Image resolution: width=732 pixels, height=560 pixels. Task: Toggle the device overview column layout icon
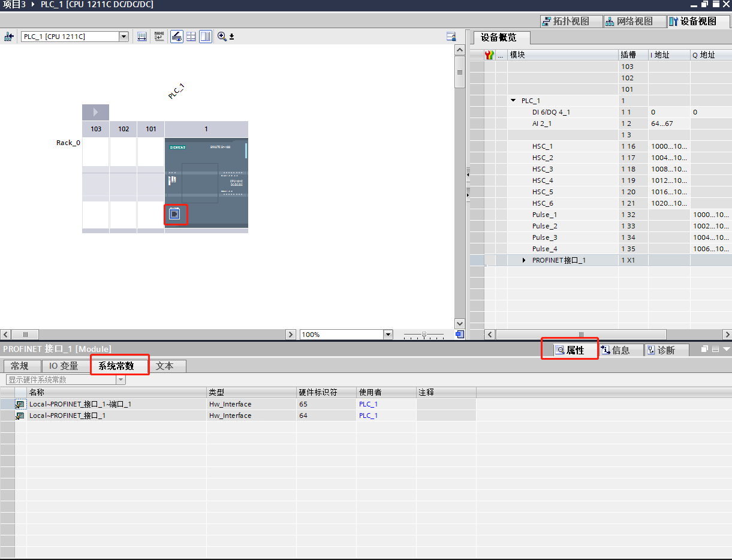point(206,37)
